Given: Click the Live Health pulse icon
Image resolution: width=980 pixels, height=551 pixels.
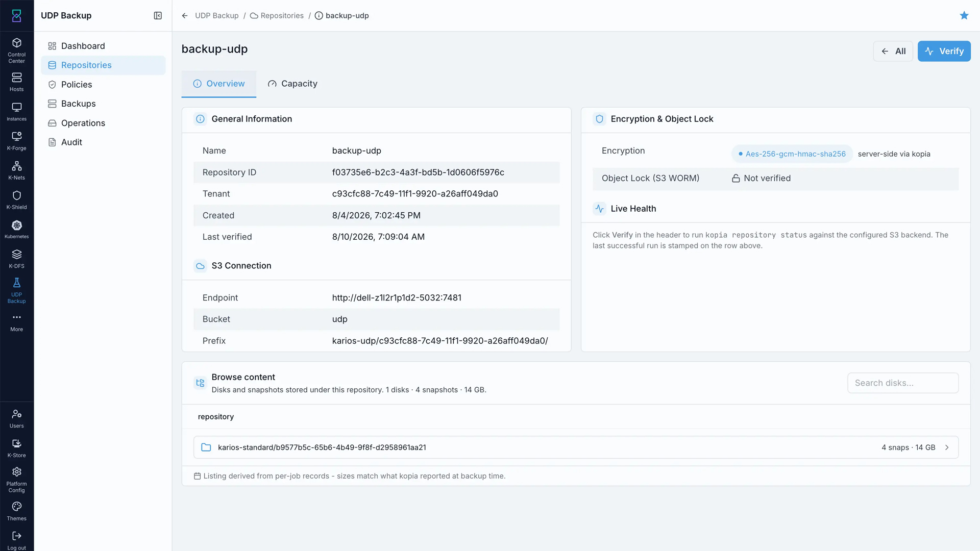Looking at the screenshot, I should click(600, 209).
